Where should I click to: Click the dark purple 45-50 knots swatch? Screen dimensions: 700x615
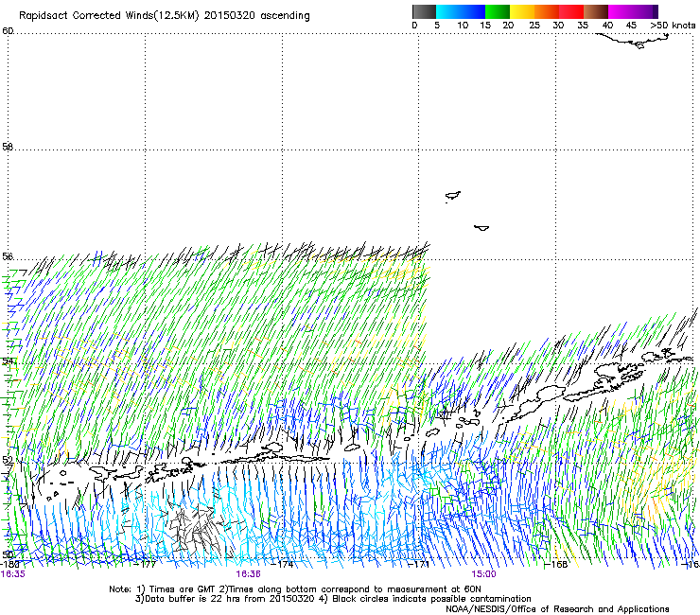pos(645,11)
